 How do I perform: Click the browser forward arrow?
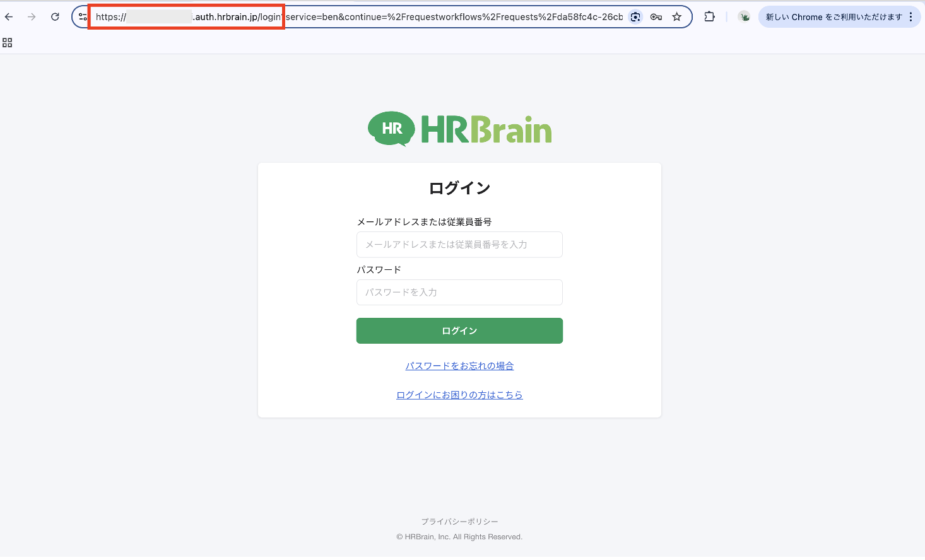tap(32, 17)
